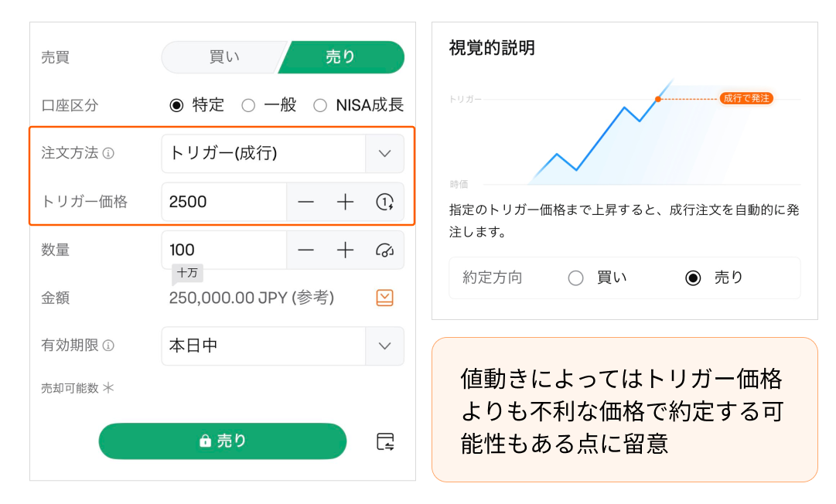Select the 一般 account radio button
Viewport: 836px width, 504px height.
click(x=248, y=105)
